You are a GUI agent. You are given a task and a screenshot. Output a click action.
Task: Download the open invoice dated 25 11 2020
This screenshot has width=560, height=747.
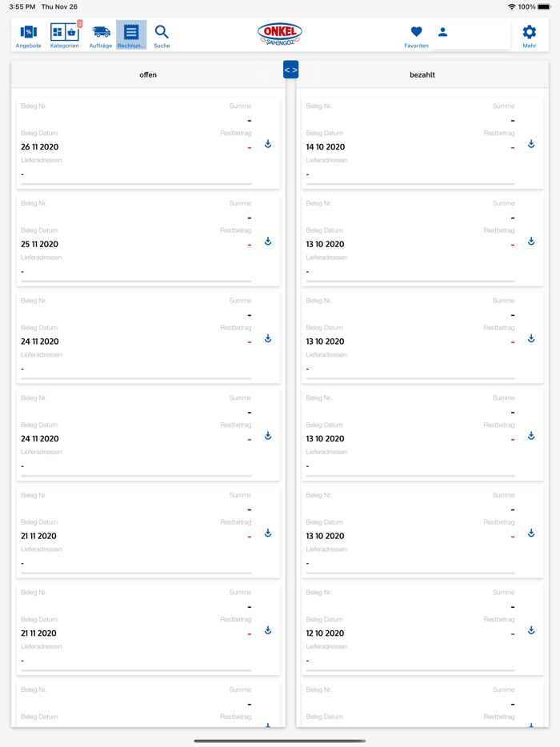coord(268,242)
